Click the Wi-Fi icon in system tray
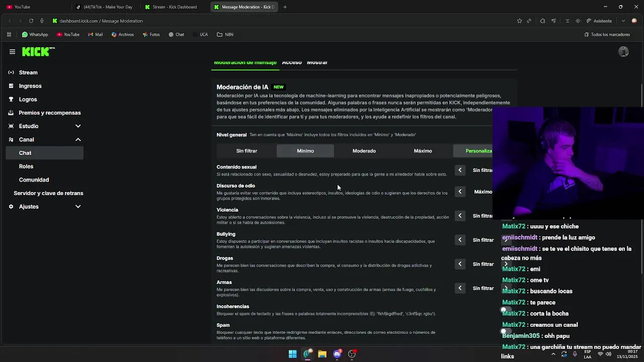The height and width of the screenshot is (362, 644). [600, 354]
